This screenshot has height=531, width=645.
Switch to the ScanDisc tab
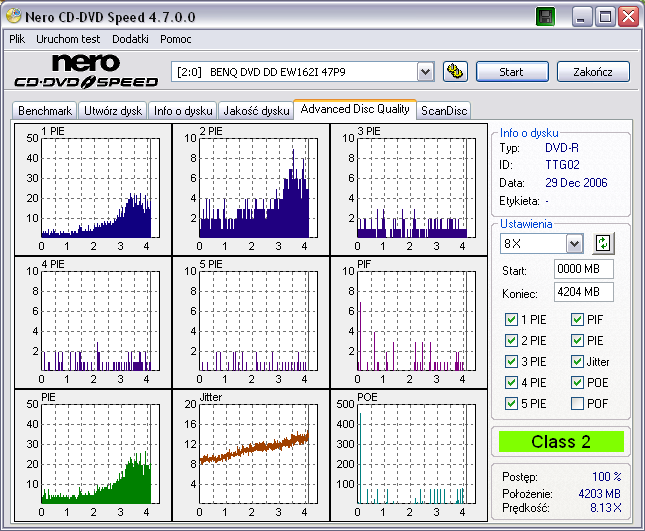click(444, 111)
